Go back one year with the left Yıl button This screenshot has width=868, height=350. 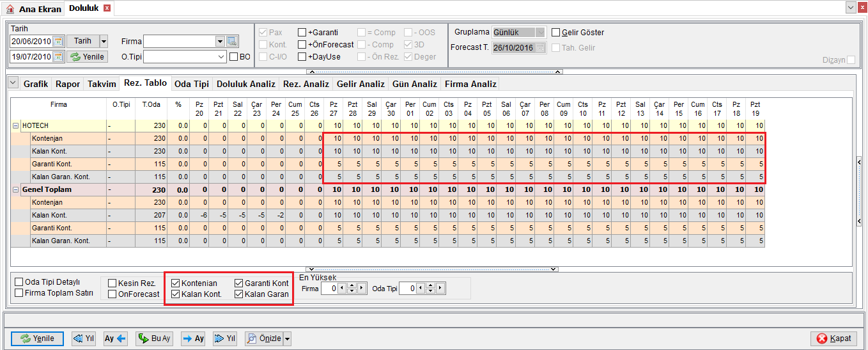pos(84,338)
